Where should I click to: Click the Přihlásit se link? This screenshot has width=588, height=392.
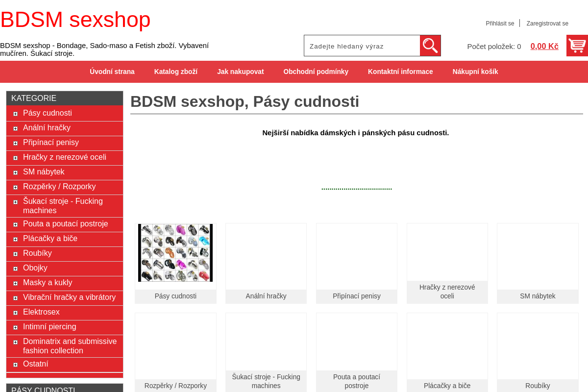click(x=500, y=24)
